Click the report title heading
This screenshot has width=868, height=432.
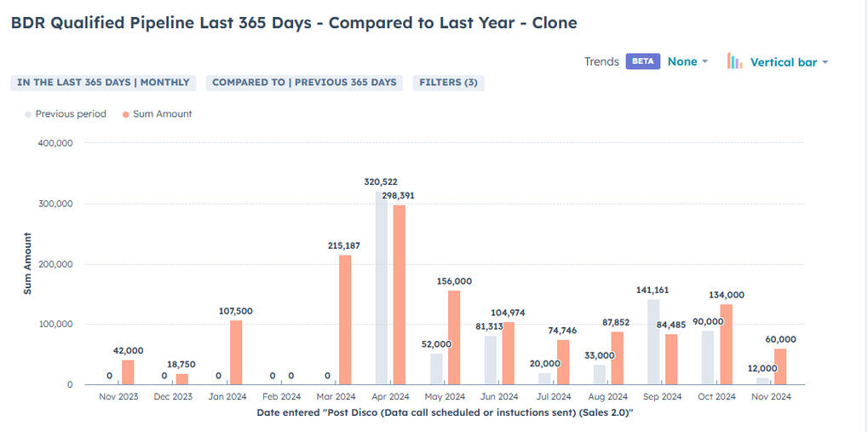[x=294, y=23]
